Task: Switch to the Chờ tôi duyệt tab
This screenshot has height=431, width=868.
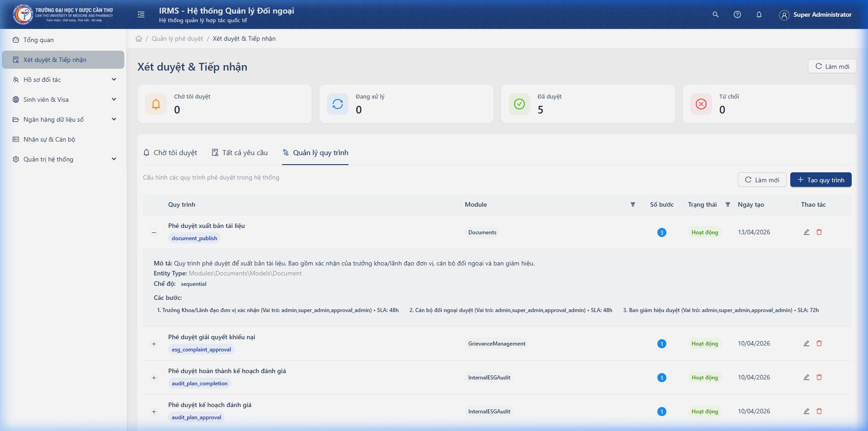Action: click(x=170, y=153)
